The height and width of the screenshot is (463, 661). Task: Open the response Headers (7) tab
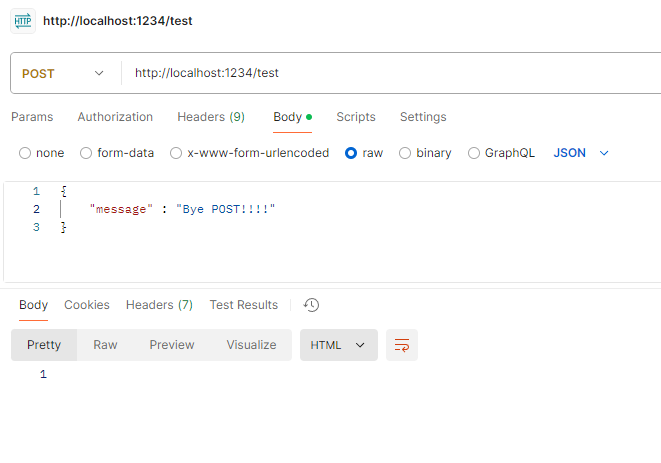click(159, 305)
